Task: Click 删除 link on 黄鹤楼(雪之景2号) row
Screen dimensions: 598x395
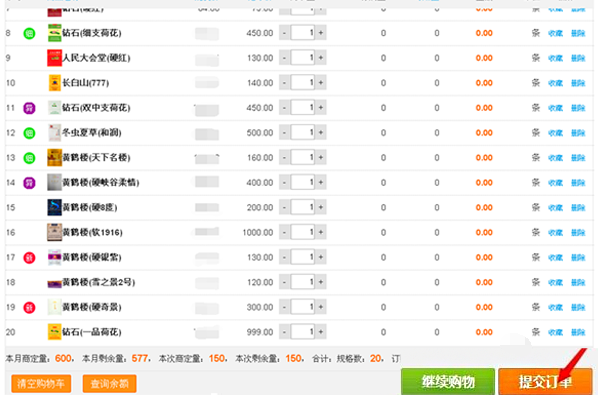Action: point(578,283)
